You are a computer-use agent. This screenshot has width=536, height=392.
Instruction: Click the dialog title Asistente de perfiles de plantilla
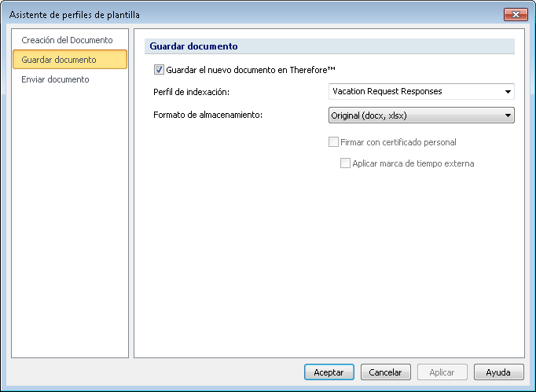(x=74, y=15)
